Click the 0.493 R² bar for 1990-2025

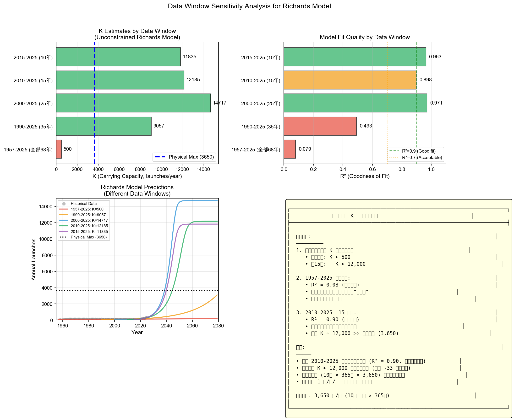(320, 126)
